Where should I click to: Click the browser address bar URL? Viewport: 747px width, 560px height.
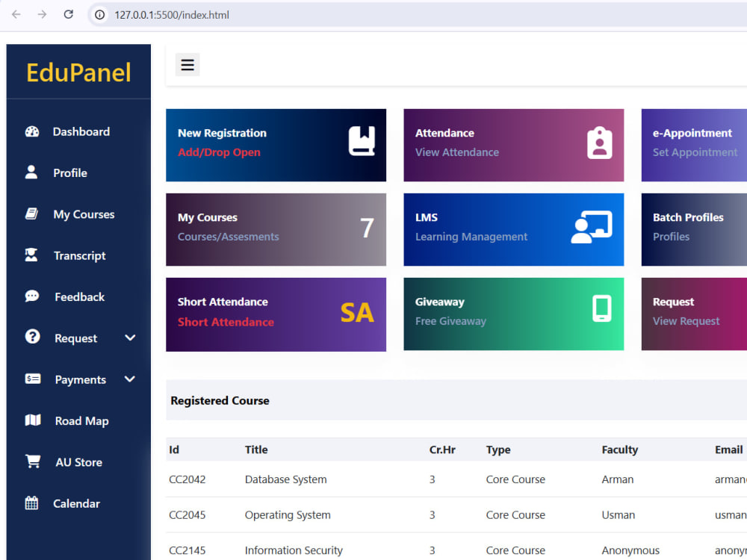click(x=172, y=15)
